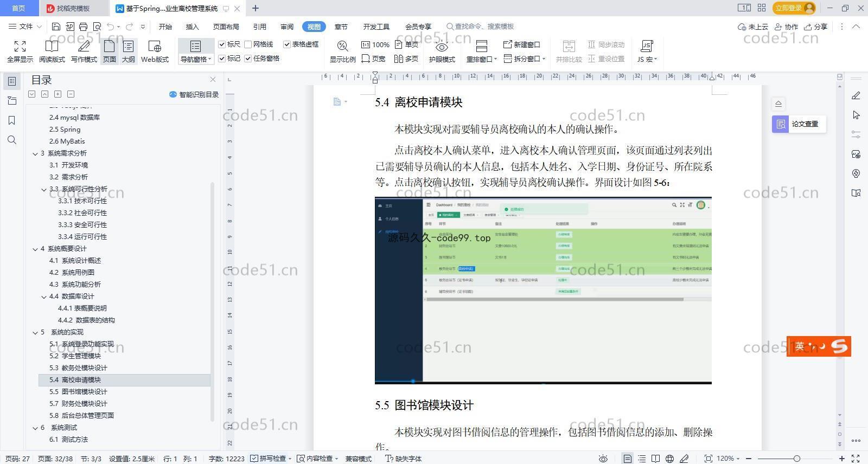Click the save icon in quick toolbar

click(x=56, y=27)
